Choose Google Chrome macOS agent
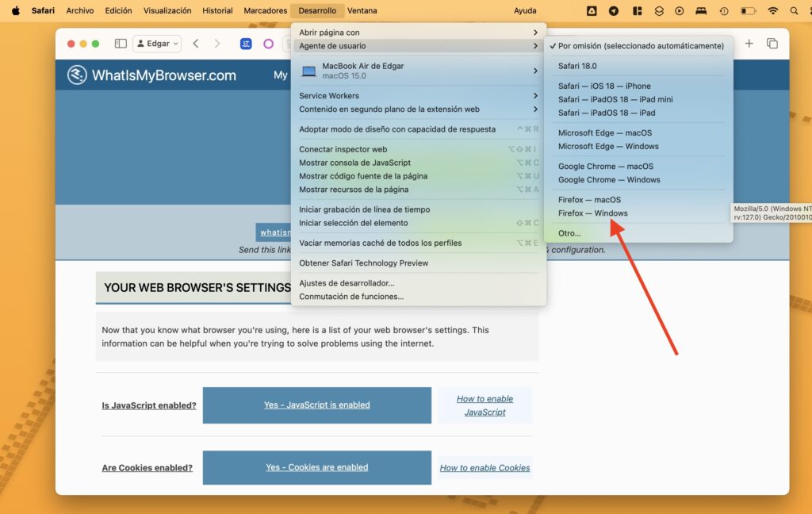This screenshot has height=514, width=812. (x=639, y=167)
